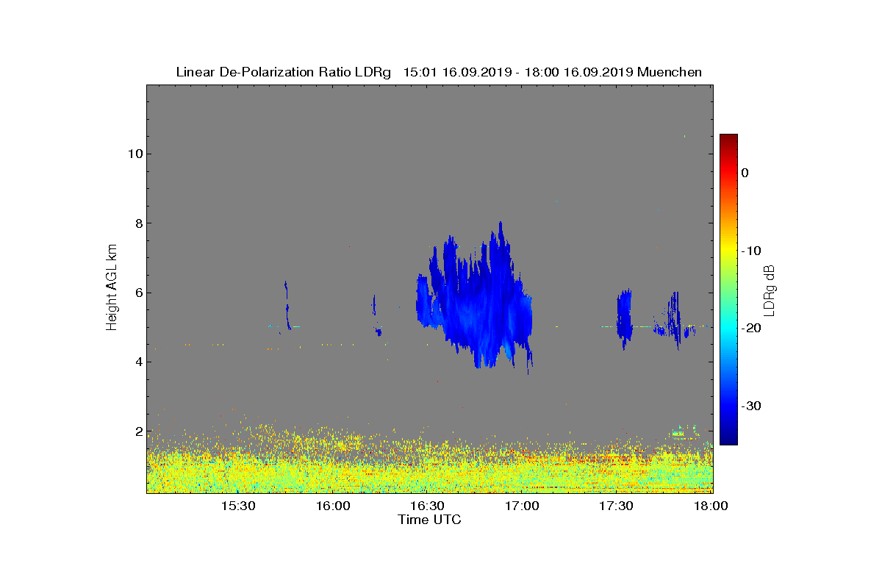Click the thin blue streak near 15:45

(x=287, y=305)
